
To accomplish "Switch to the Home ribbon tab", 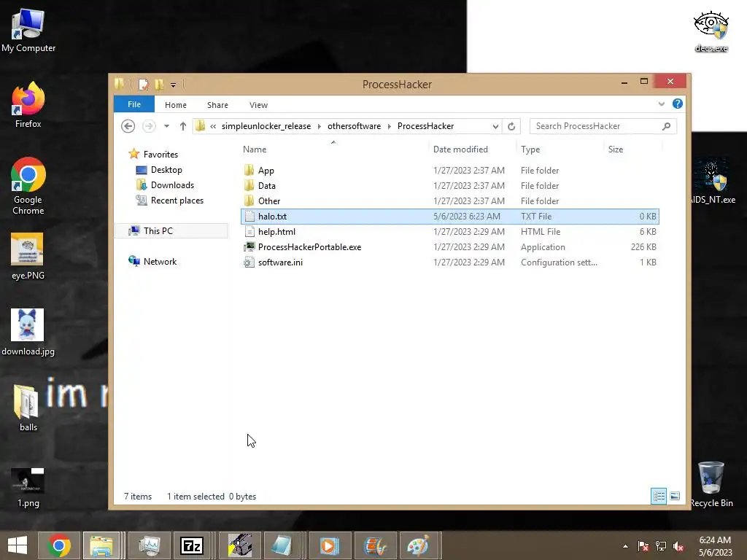I will [x=175, y=105].
